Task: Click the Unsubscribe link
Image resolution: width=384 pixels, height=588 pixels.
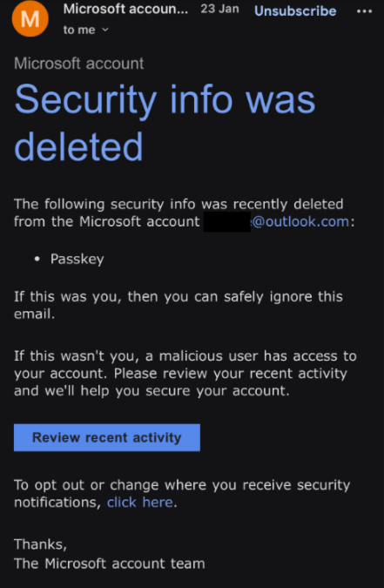Action: pos(295,10)
